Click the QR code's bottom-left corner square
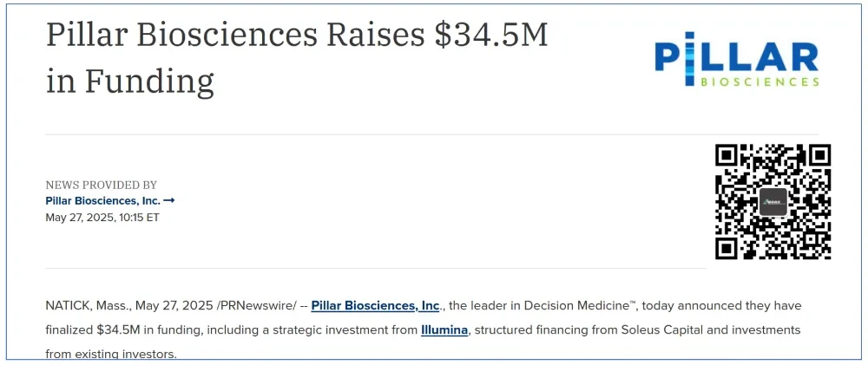The width and height of the screenshot is (868, 365). 727,248
